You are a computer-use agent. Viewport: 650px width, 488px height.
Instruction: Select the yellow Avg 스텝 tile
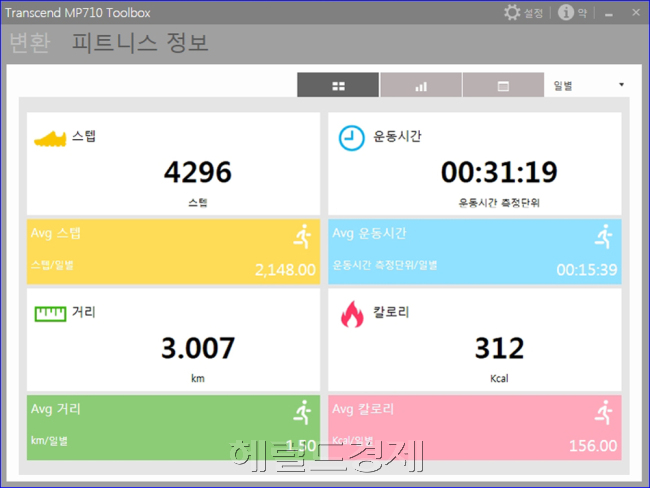(173, 252)
